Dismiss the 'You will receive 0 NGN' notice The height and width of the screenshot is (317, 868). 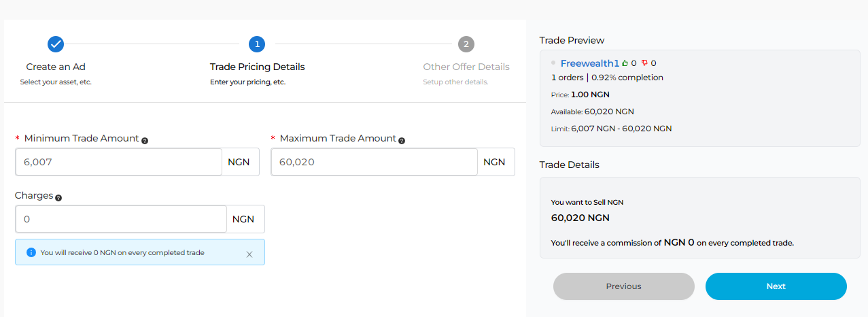click(x=249, y=254)
